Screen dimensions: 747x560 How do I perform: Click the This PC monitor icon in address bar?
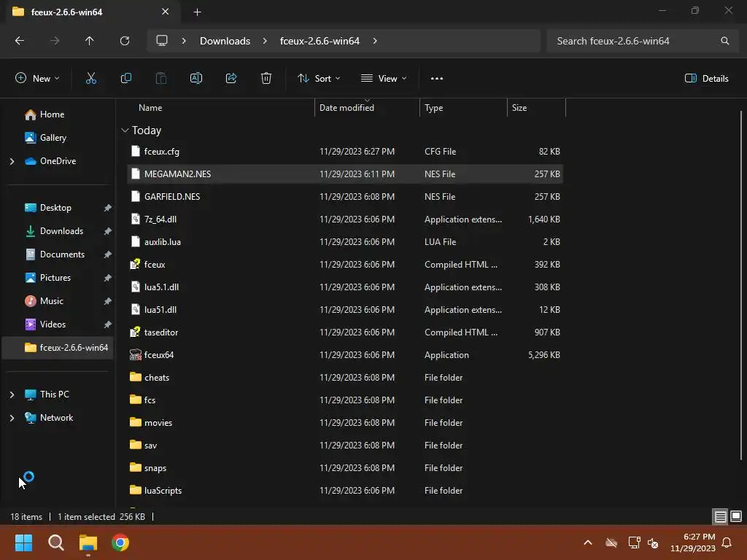(x=162, y=41)
